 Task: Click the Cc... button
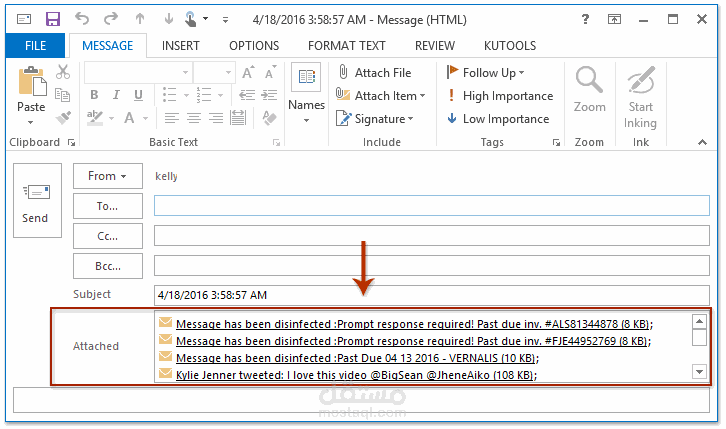pyautogui.click(x=108, y=236)
